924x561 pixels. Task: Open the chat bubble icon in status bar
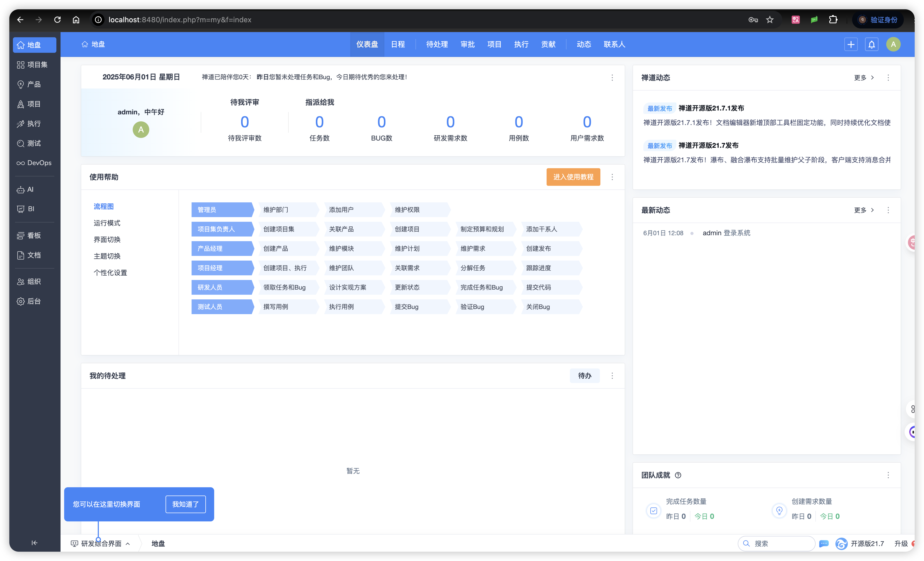(x=824, y=543)
